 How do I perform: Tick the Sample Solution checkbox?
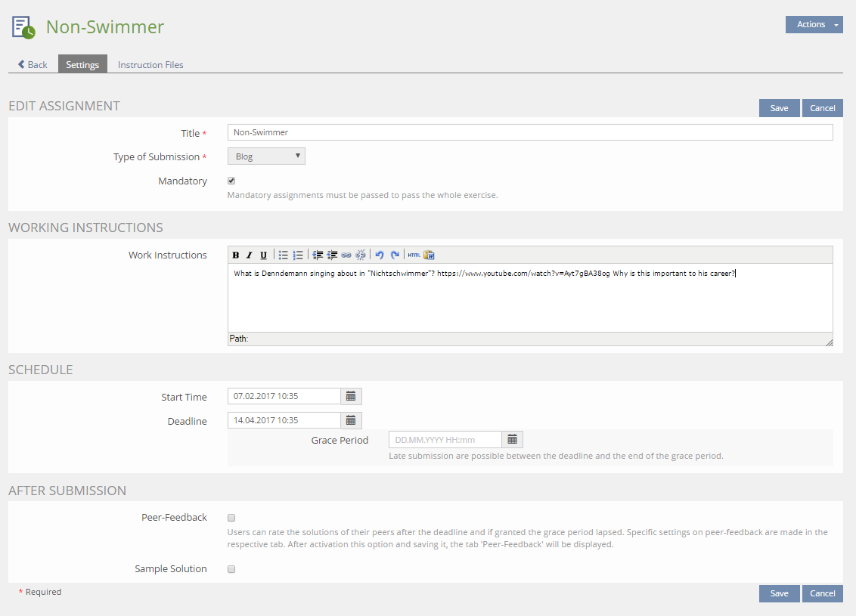tap(231, 569)
